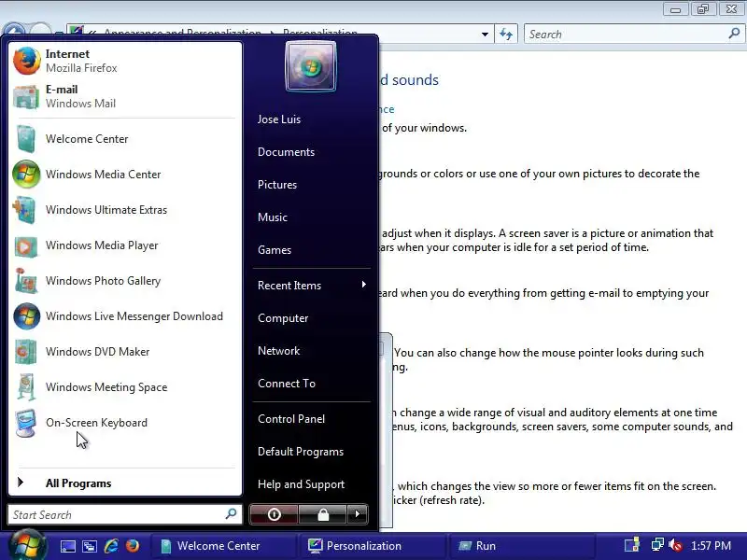
Task: Open Control Panel
Action: (291, 419)
